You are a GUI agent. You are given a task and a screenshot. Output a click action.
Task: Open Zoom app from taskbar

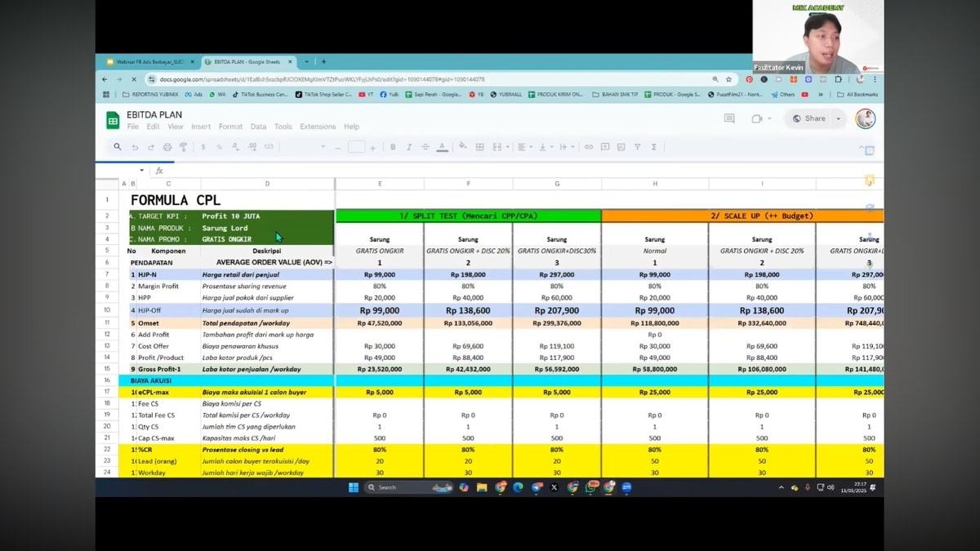626,487
